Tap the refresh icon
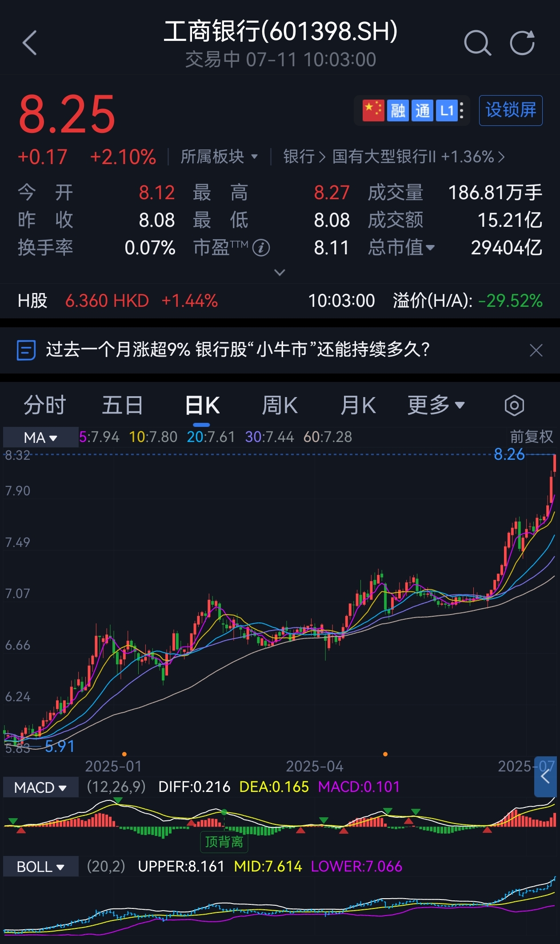This screenshot has height=944, width=560. pyautogui.click(x=522, y=43)
